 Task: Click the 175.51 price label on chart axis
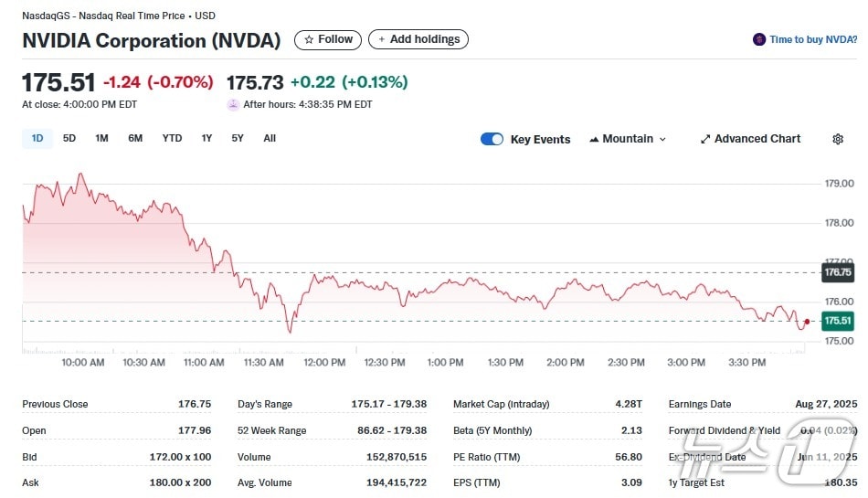point(837,321)
